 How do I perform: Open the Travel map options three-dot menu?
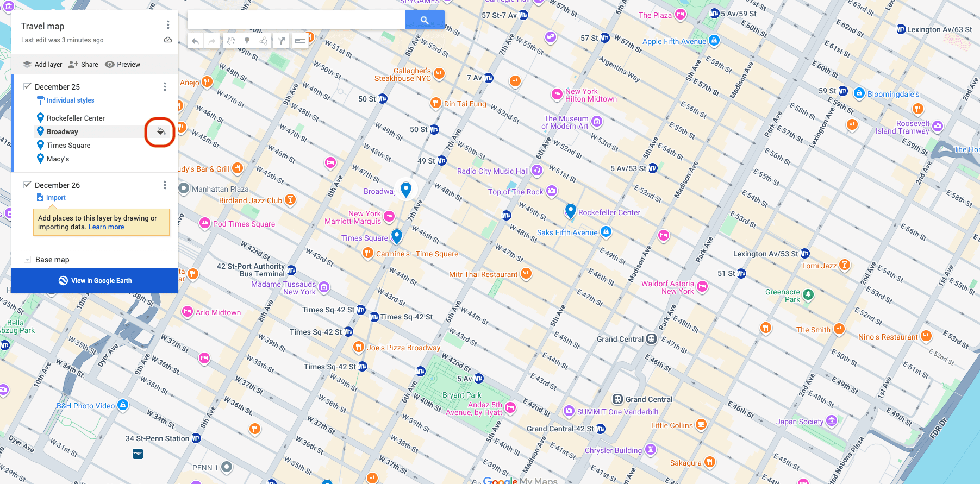click(x=168, y=25)
